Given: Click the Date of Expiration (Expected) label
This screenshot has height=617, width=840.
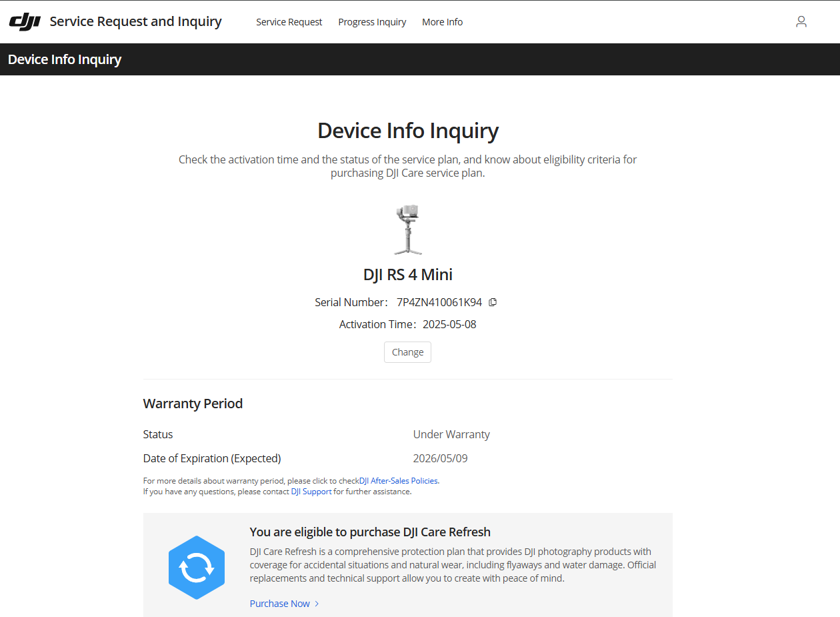Looking at the screenshot, I should (212, 458).
